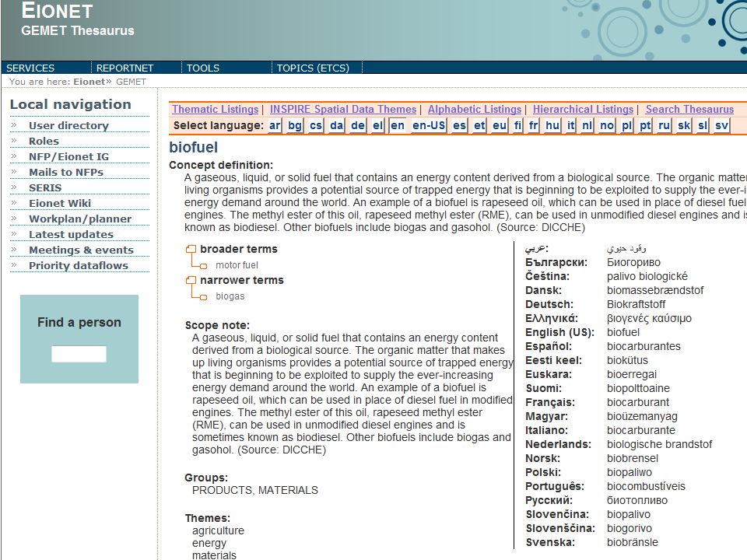Click the arrow bullet beside SERIS
This screenshot has height=560, width=747.
[x=14, y=187]
